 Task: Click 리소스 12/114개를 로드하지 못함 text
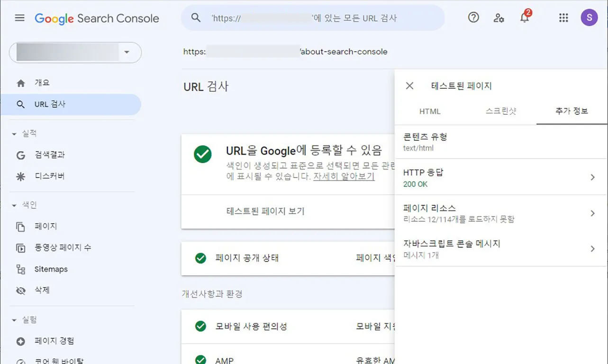(459, 219)
